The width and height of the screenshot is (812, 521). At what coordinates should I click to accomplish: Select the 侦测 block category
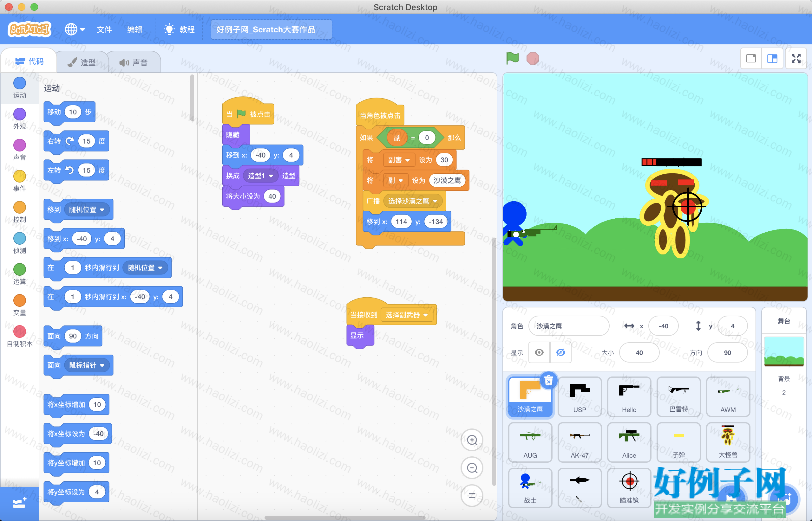(20, 243)
